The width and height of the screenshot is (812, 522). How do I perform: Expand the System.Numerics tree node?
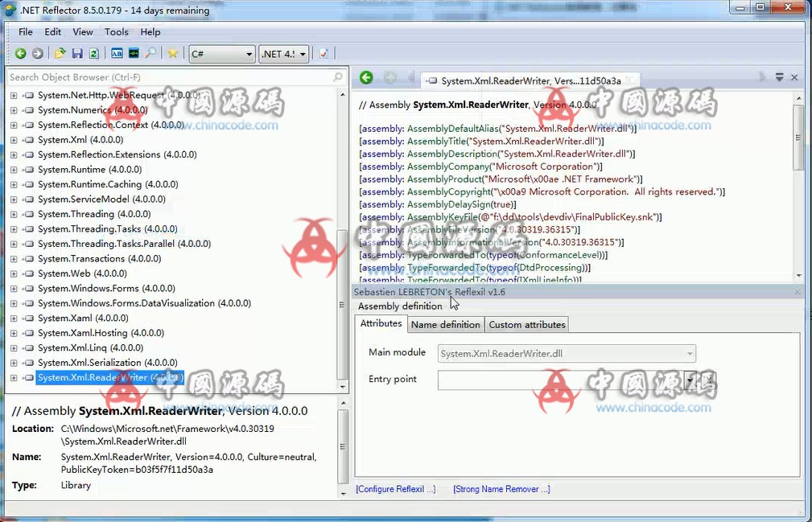[x=14, y=110]
